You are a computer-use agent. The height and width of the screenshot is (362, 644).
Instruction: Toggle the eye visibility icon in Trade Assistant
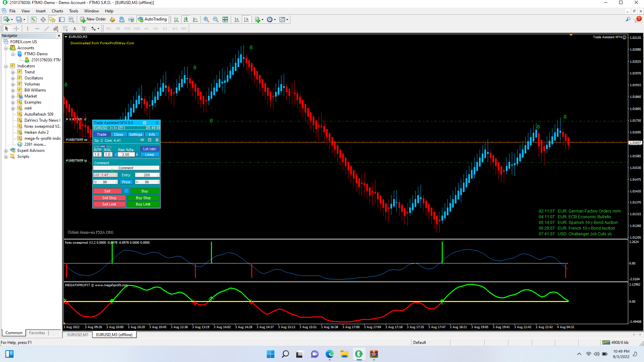tap(142, 140)
